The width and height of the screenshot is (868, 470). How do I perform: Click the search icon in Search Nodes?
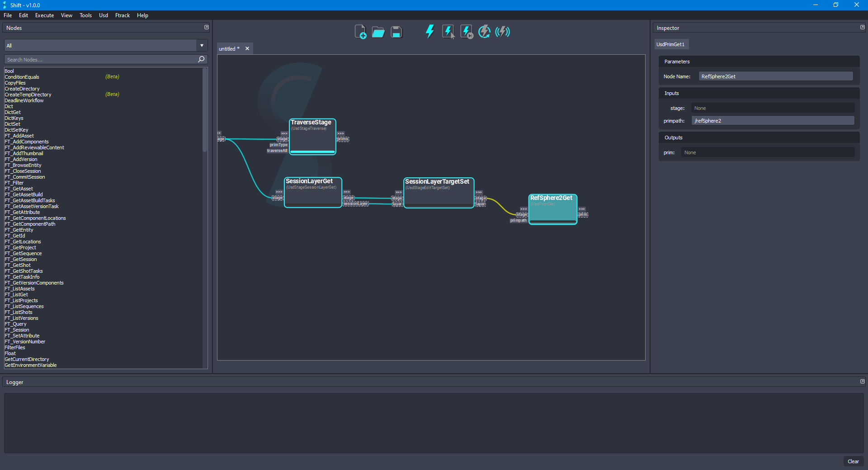point(201,59)
